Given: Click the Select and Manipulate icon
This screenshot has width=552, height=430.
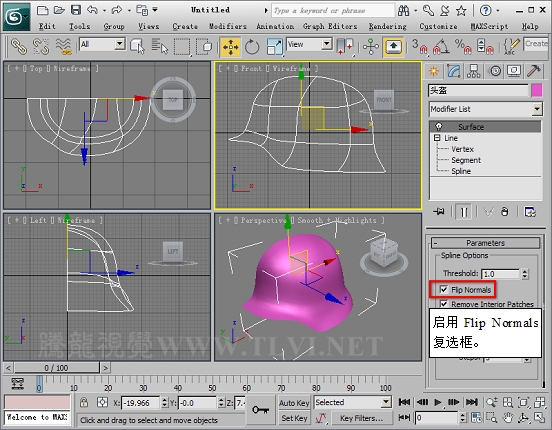Looking at the screenshot, I should [371, 46].
